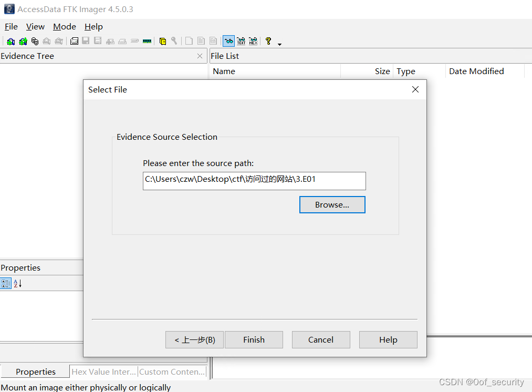Toggle the TEXT view mode icon
The height and width of the screenshot is (392, 532).
pyautogui.click(x=241, y=41)
